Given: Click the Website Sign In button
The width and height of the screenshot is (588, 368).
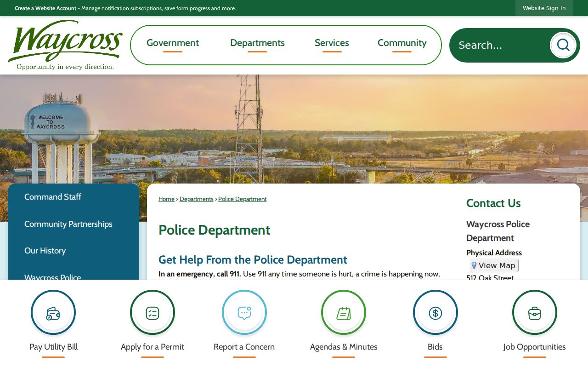Looking at the screenshot, I should tap(544, 8).
